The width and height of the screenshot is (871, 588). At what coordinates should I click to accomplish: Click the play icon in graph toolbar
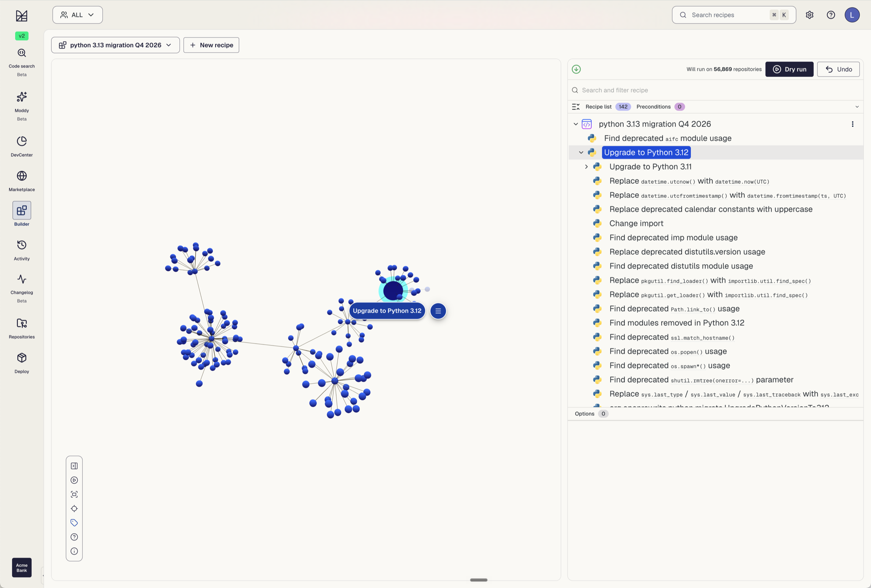tap(74, 480)
